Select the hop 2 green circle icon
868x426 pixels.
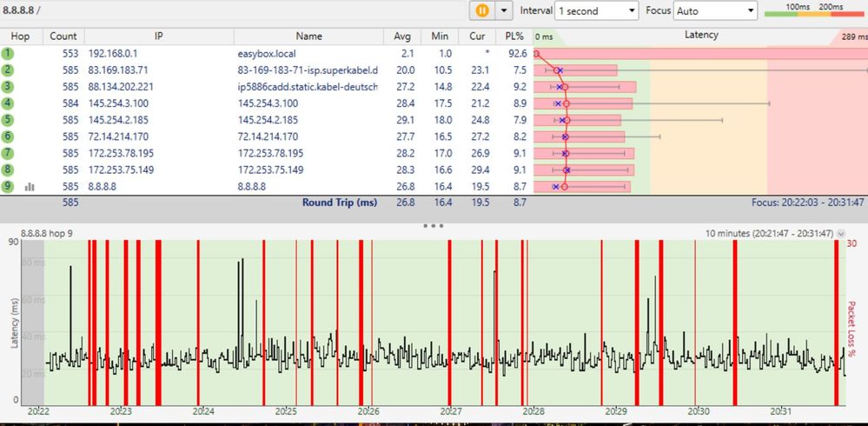pyautogui.click(x=7, y=70)
